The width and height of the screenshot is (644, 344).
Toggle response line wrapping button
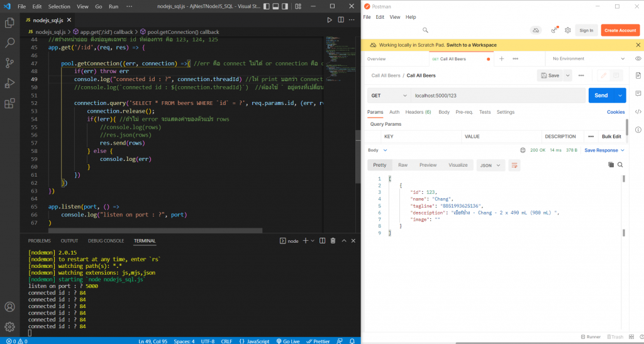515,165
